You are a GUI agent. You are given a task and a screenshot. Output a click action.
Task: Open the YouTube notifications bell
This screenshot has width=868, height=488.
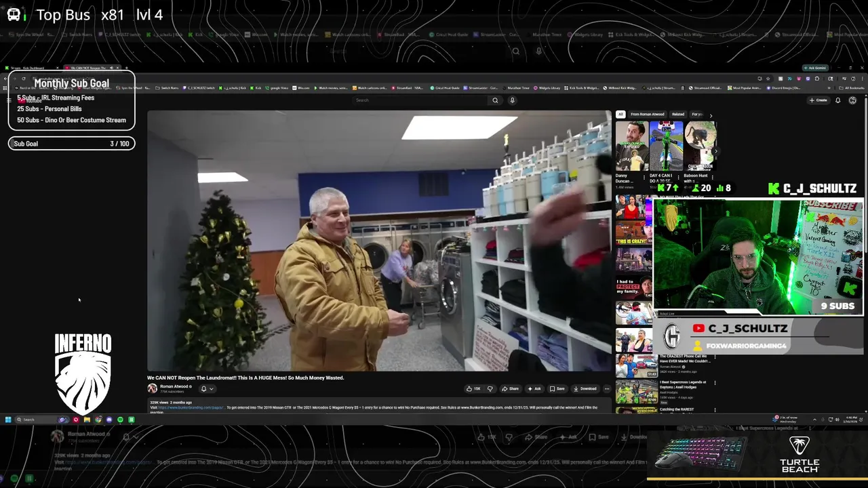point(837,100)
